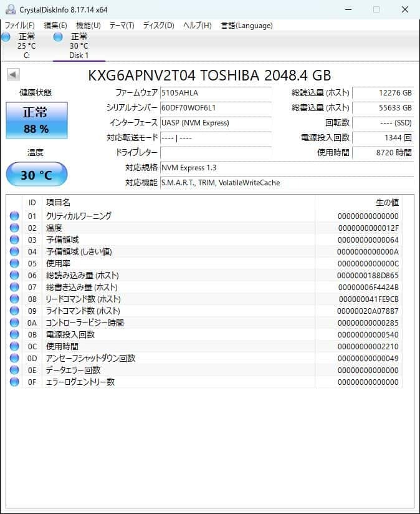Screen dimensions: 420x514
Task: Click status orb for 08 リードコマンド数 row
Action: 14,299
